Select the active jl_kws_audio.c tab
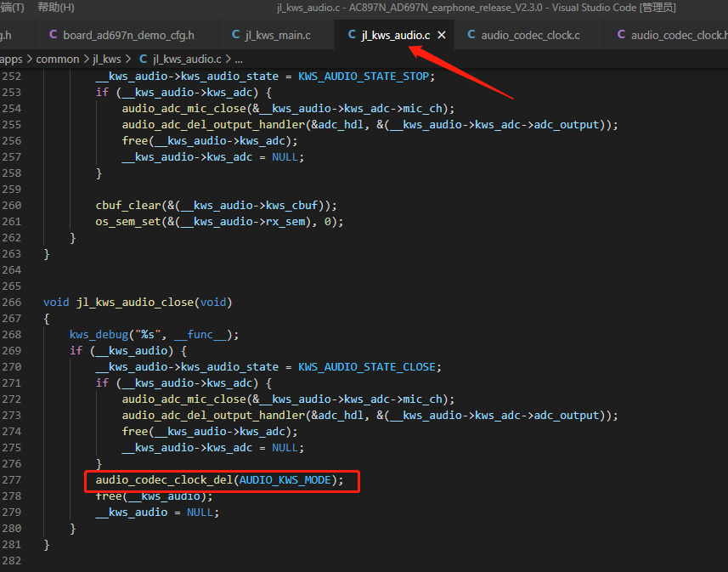Image resolution: width=728 pixels, height=572 pixels. pos(395,36)
